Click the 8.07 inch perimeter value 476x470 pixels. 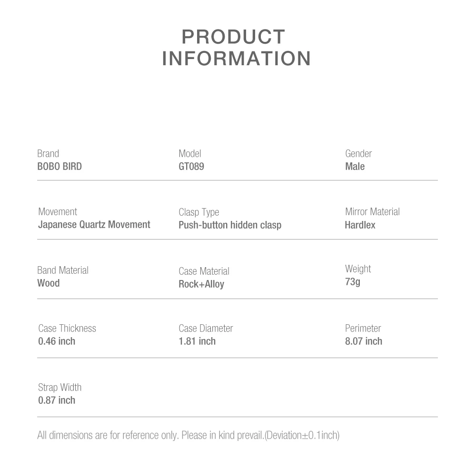[364, 341]
